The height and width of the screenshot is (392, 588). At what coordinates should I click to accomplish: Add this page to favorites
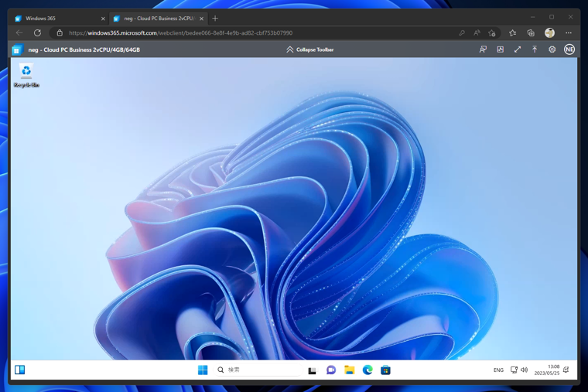coord(492,33)
